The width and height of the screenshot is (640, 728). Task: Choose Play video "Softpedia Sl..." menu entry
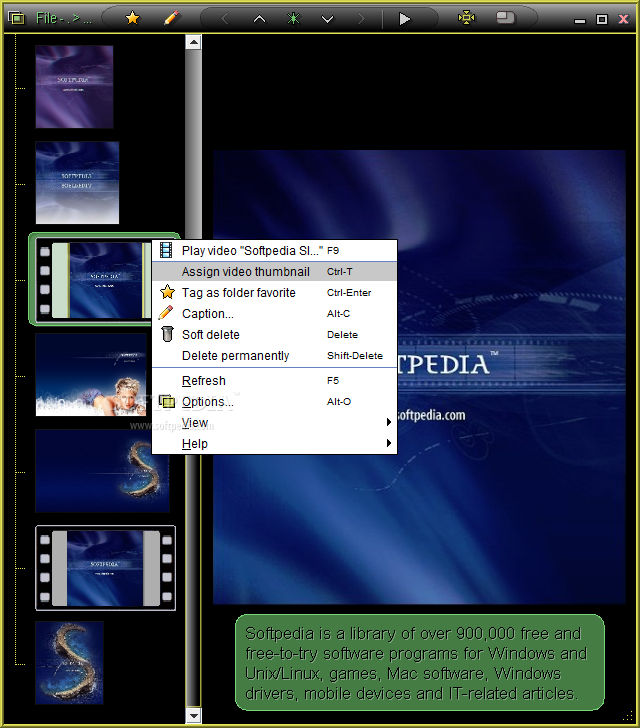click(274, 251)
